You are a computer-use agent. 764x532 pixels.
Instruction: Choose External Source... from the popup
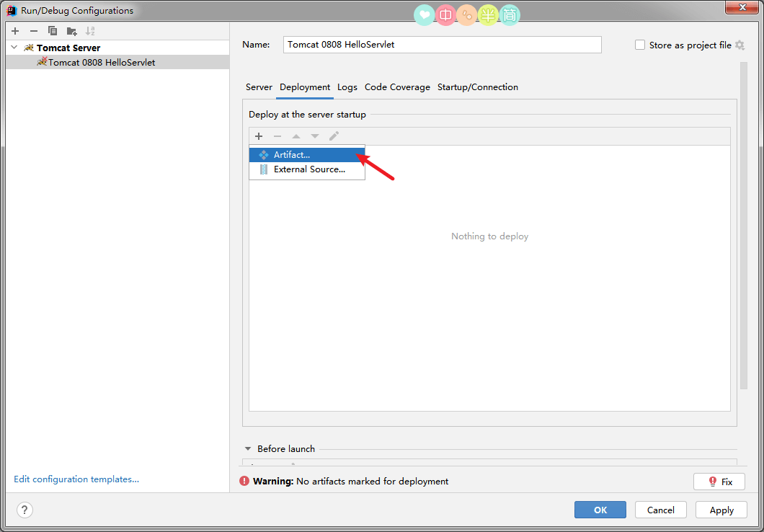tap(307, 169)
